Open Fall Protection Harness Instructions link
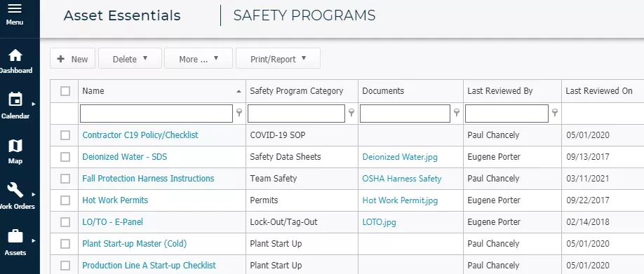 coord(148,179)
